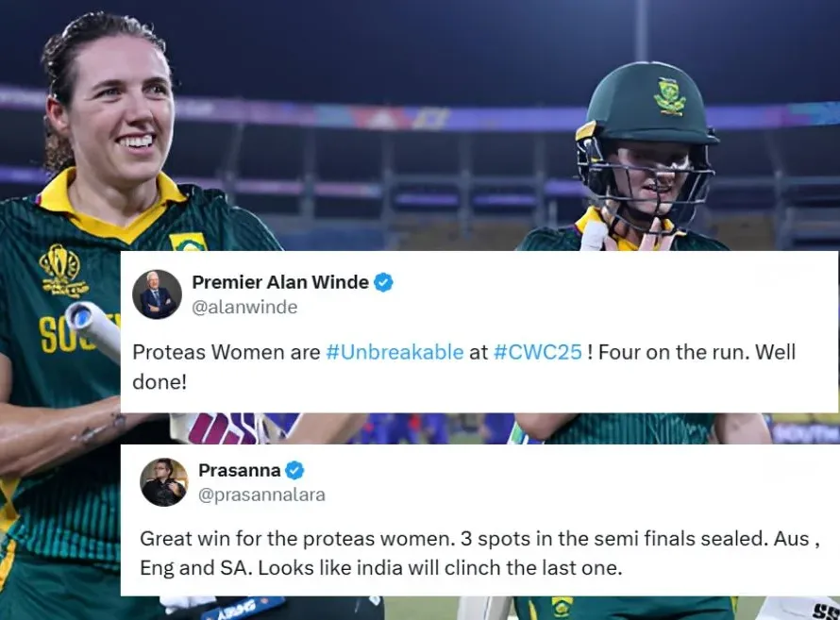Click the Proteas badge on the green helmet
Viewport: 840px width, 620px height.
point(669,96)
